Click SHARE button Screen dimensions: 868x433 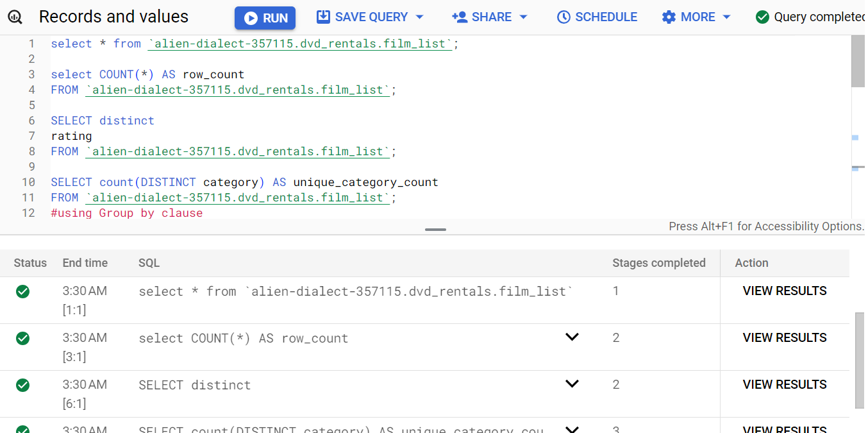pos(490,17)
